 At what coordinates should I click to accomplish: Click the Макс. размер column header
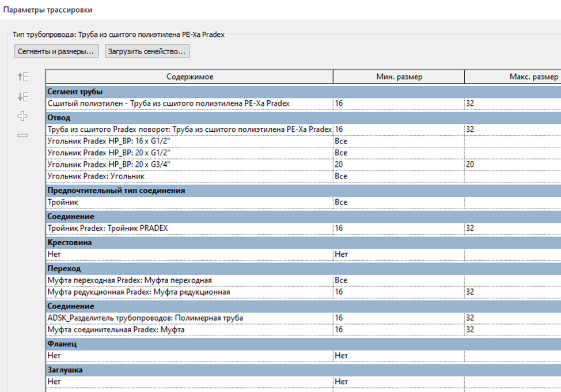point(513,77)
